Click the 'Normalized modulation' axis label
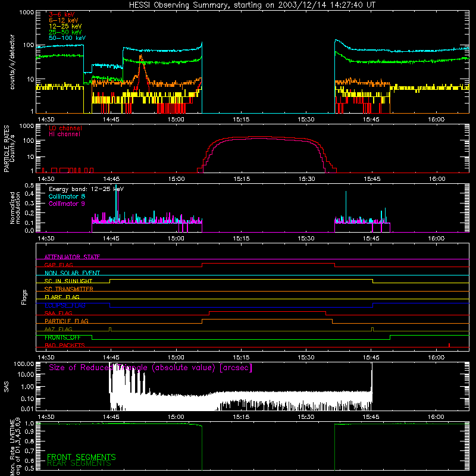Image resolution: width=476 pixels, height=476 pixels. (15, 208)
